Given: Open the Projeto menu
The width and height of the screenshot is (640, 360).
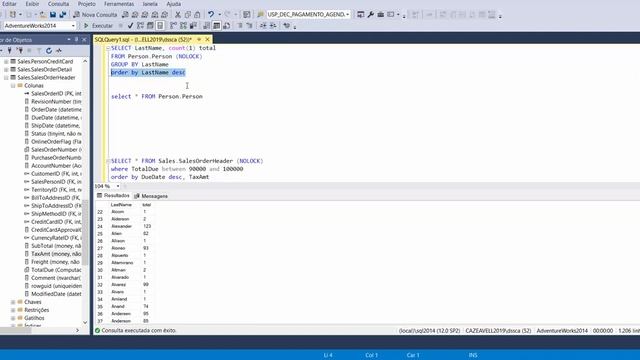Looking at the screenshot, I should (x=87, y=4).
